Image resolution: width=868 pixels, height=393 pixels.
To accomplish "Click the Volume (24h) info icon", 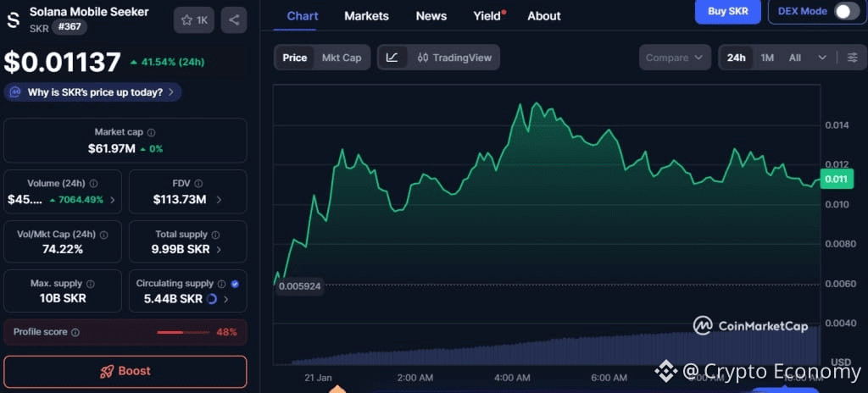I will tap(93, 183).
